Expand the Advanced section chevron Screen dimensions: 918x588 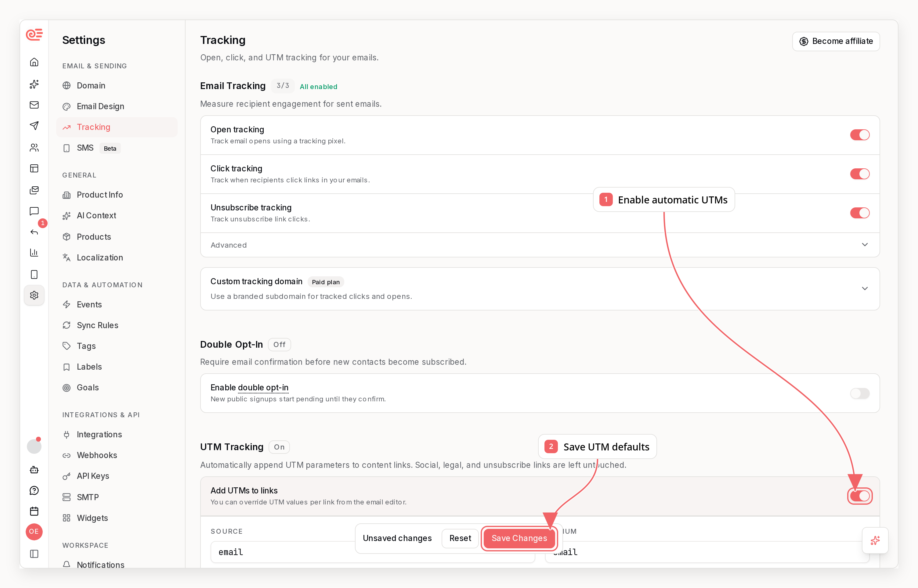(865, 245)
